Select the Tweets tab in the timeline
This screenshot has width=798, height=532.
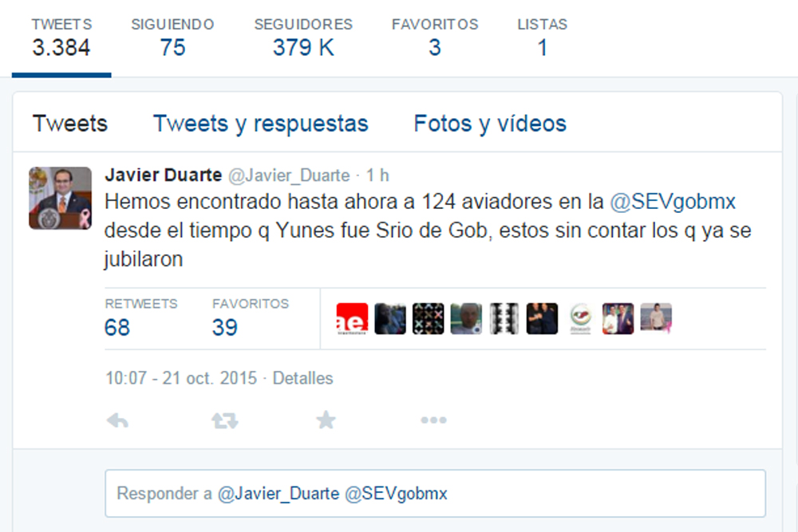click(x=70, y=124)
